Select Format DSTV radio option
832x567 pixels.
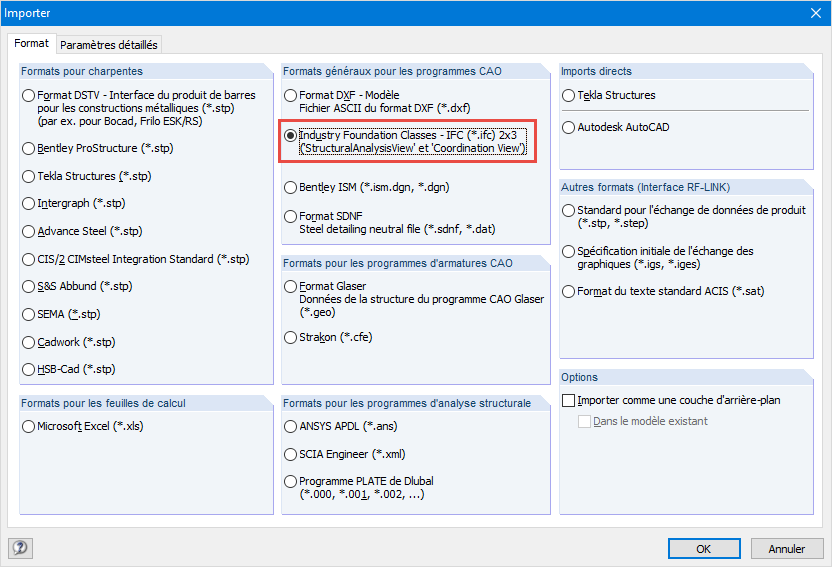[x=29, y=96]
